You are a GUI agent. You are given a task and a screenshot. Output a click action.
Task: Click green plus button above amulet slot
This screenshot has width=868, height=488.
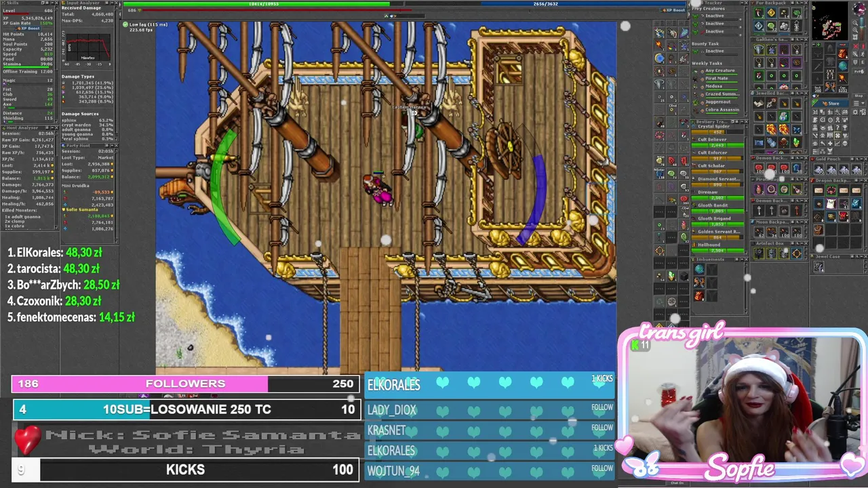(x=818, y=45)
